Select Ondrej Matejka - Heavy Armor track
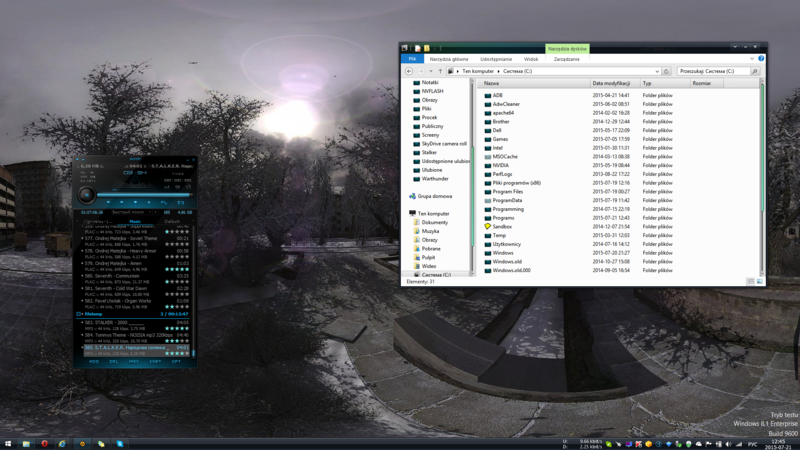 click(x=136, y=254)
